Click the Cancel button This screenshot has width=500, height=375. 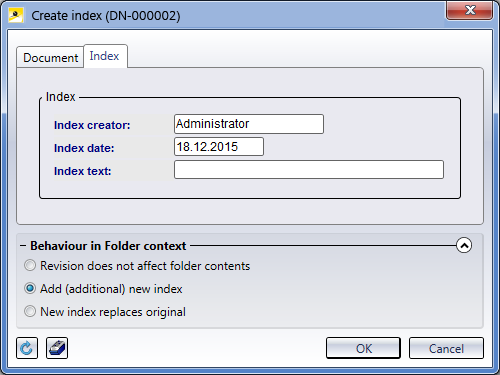tap(446, 348)
